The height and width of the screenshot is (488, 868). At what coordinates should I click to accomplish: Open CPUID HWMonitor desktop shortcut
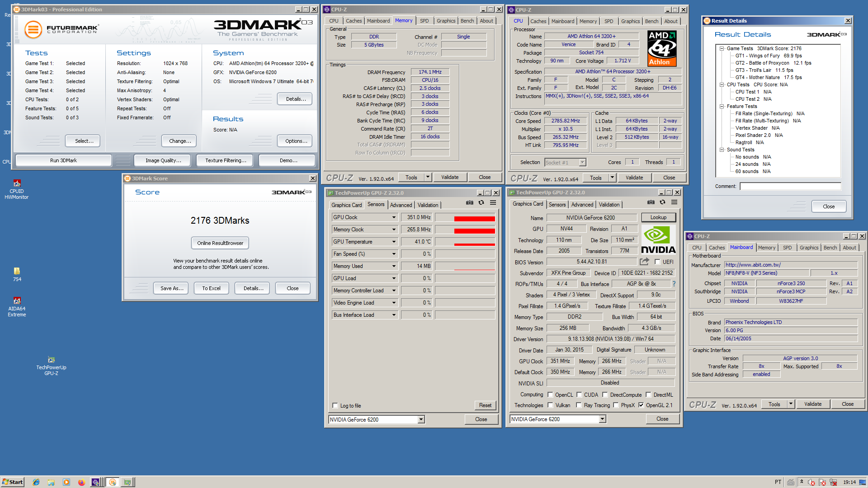[x=17, y=189]
